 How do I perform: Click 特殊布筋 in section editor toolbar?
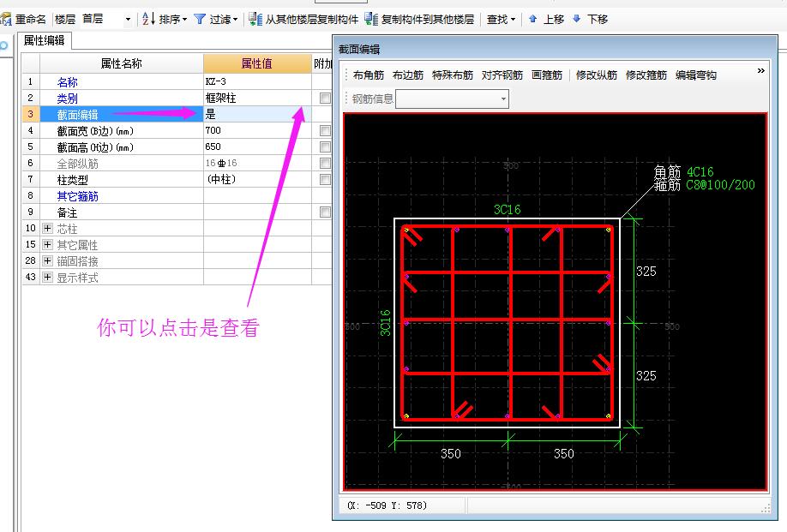(453, 75)
